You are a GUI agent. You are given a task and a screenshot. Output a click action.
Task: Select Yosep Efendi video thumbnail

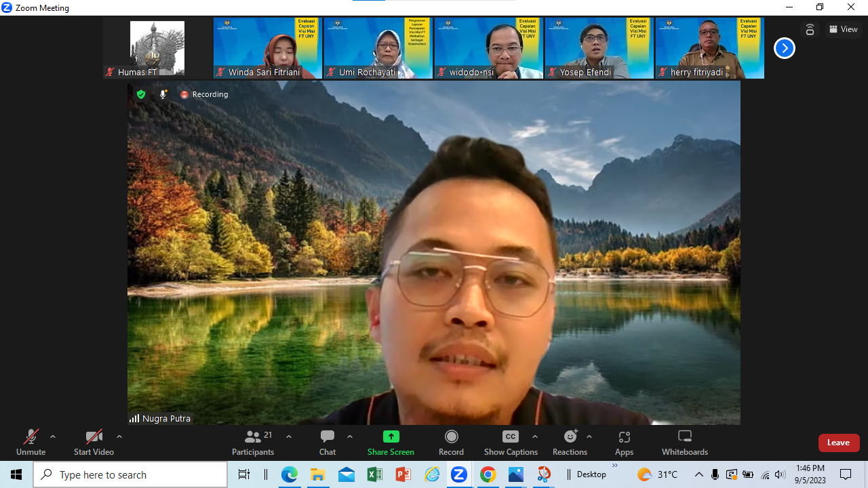[599, 48]
